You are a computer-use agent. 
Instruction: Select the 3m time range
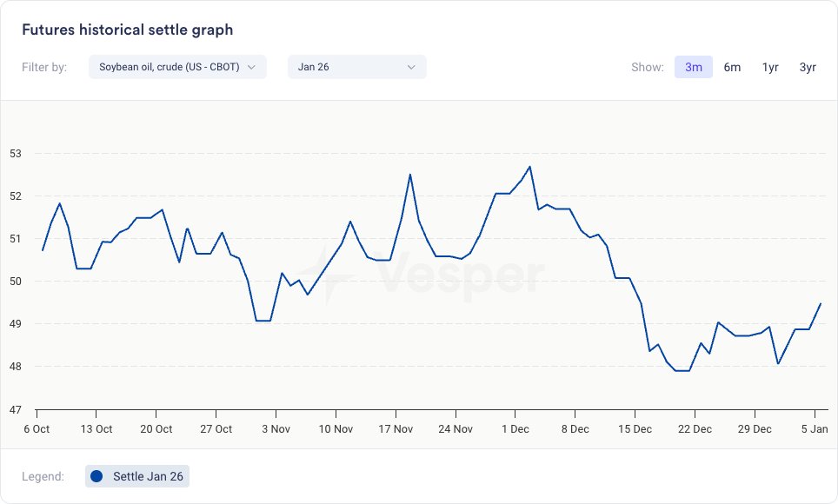(x=694, y=67)
